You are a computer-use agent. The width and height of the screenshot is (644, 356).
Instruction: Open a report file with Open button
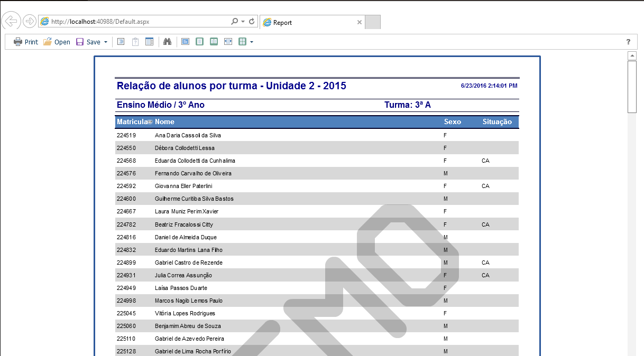(57, 42)
